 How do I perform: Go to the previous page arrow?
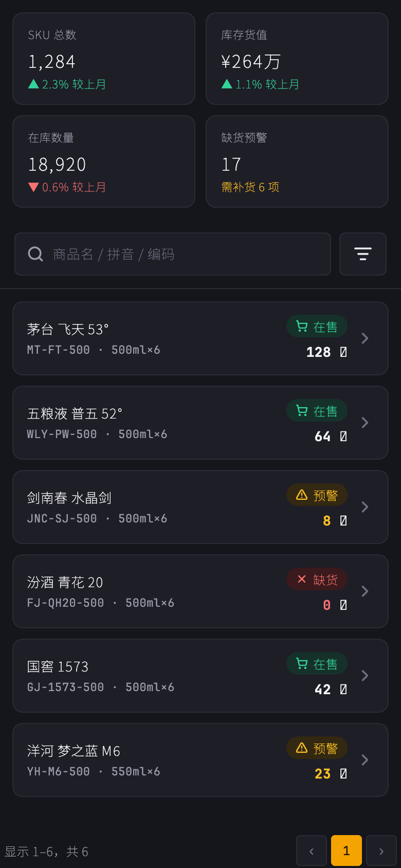pyautogui.click(x=312, y=851)
